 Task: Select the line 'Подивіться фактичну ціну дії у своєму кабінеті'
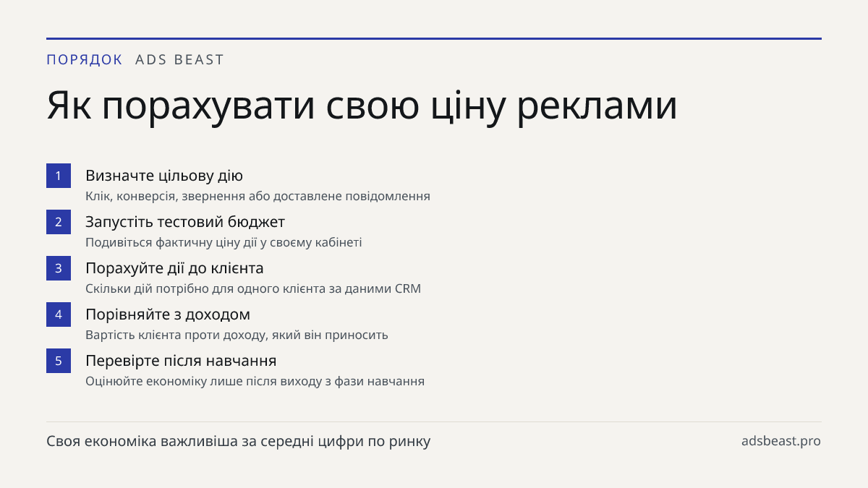pyautogui.click(x=224, y=242)
